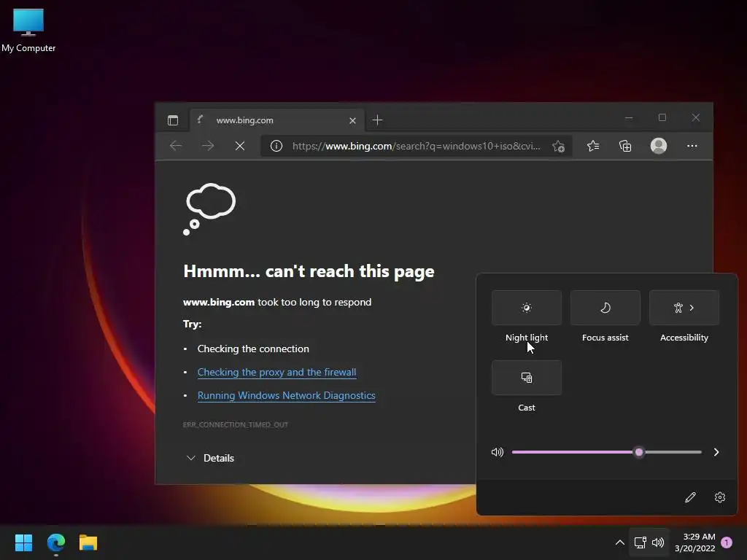Viewport: 747px width, 560px height.
Task: Go back with the Edge back arrow
Action: click(176, 146)
